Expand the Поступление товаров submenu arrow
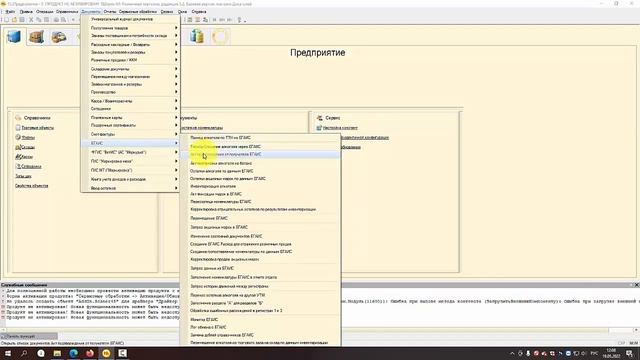Screen dimensions: 640x360 click(x=176, y=28)
